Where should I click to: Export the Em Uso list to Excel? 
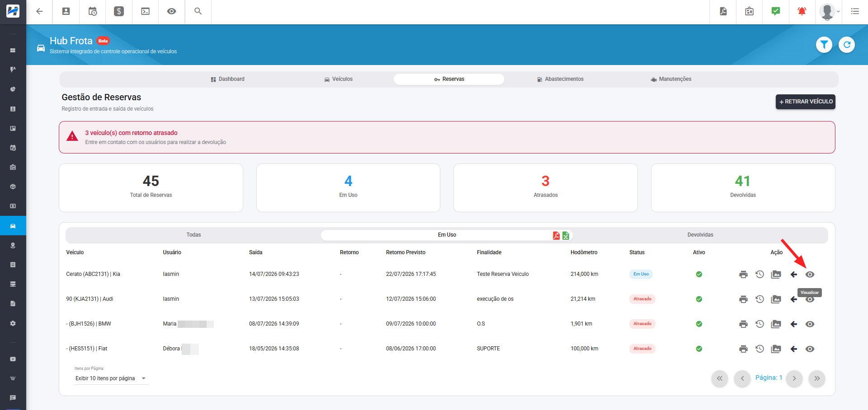pos(566,236)
